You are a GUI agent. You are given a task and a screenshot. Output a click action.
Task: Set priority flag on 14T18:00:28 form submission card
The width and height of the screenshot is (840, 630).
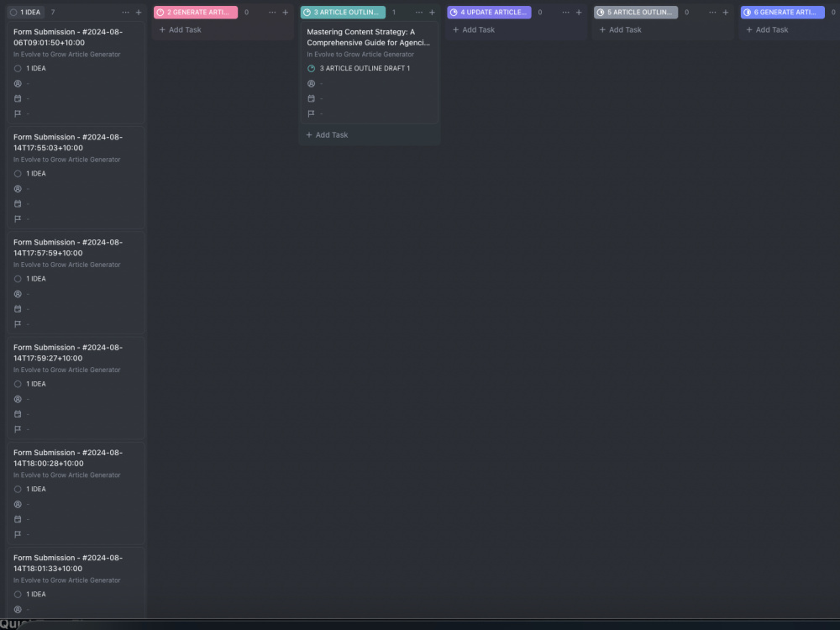pos(18,534)
